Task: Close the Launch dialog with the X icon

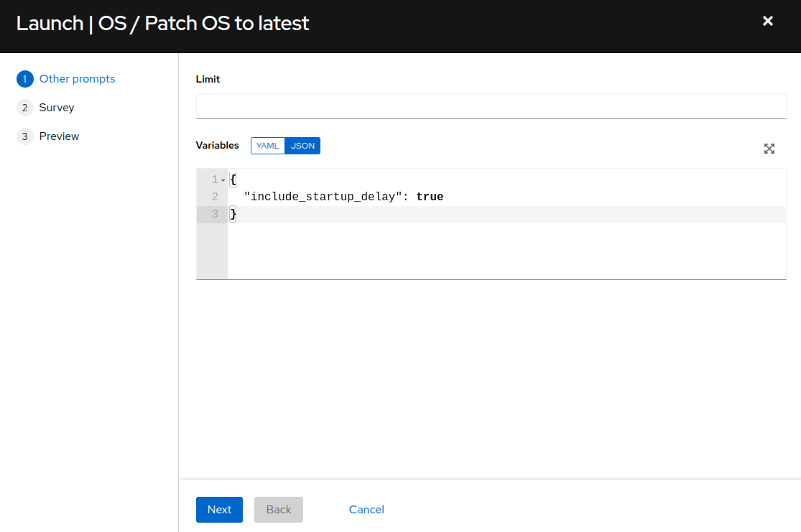Action: [x=767, y=21]
